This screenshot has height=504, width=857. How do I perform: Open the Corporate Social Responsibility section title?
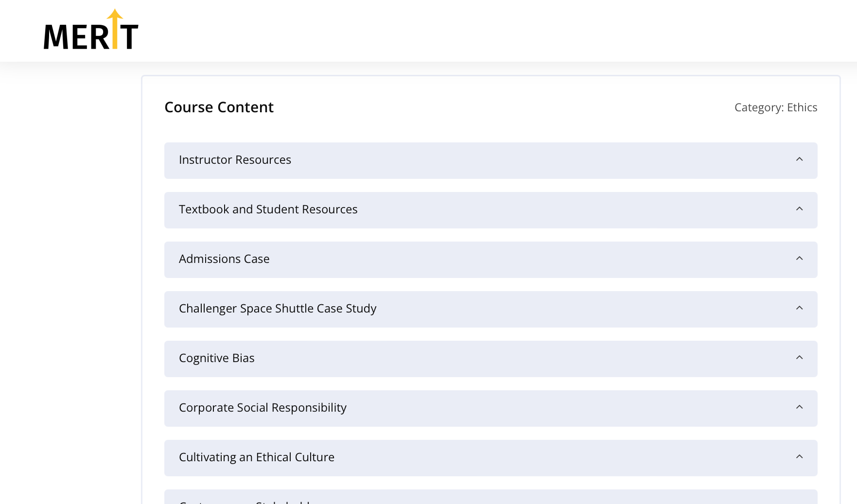[x=262, y=408]
